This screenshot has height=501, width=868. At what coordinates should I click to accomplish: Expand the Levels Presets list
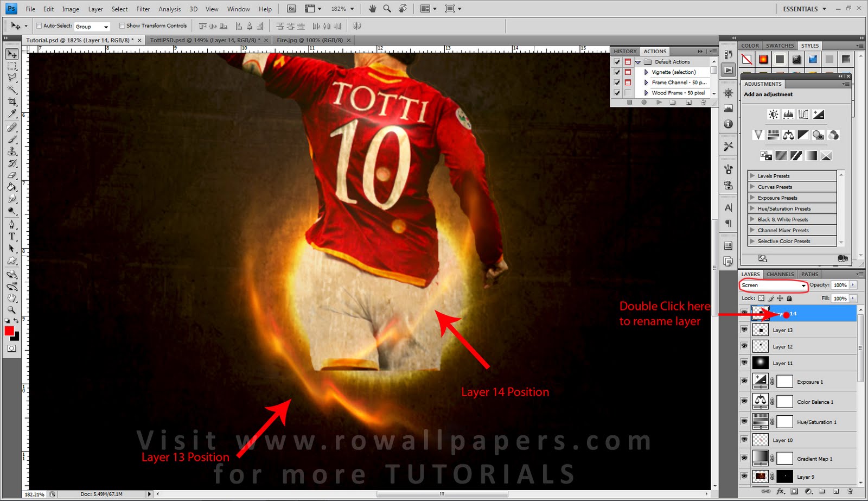tap(752, 176)
